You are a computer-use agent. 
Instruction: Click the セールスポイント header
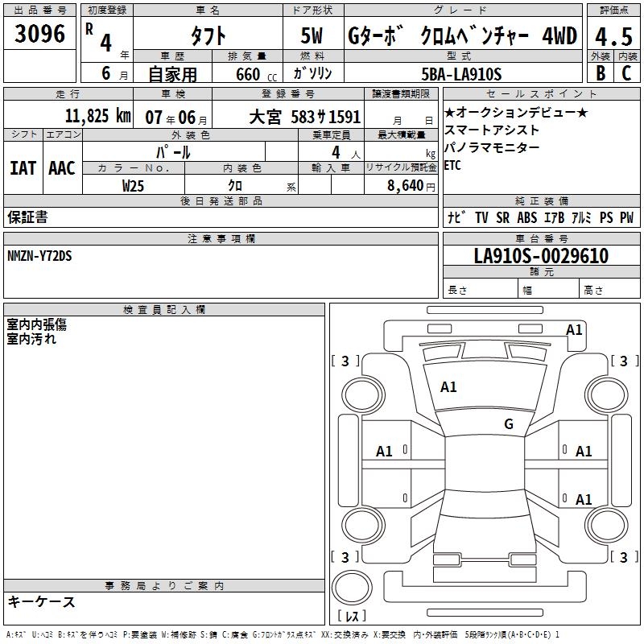[541, 94]
